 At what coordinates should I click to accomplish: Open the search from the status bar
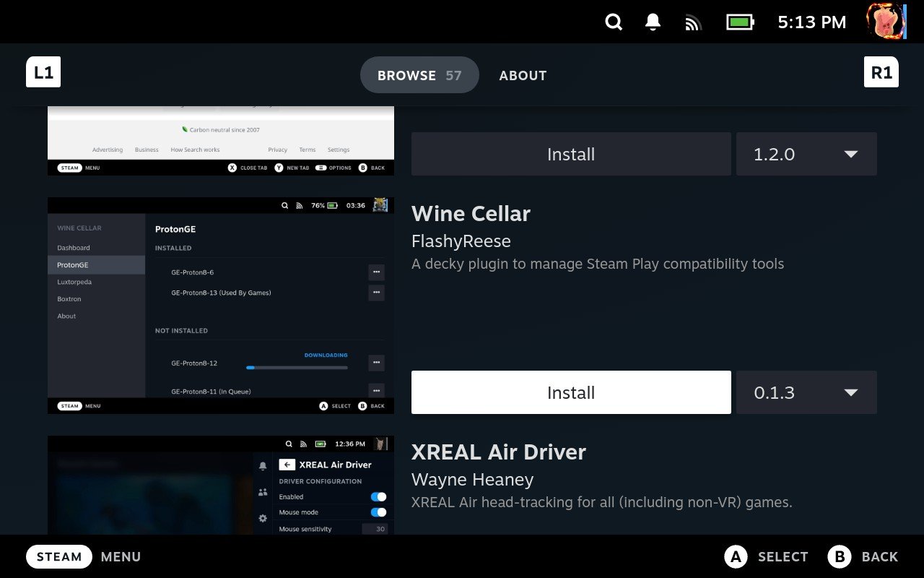click(613, 22)
